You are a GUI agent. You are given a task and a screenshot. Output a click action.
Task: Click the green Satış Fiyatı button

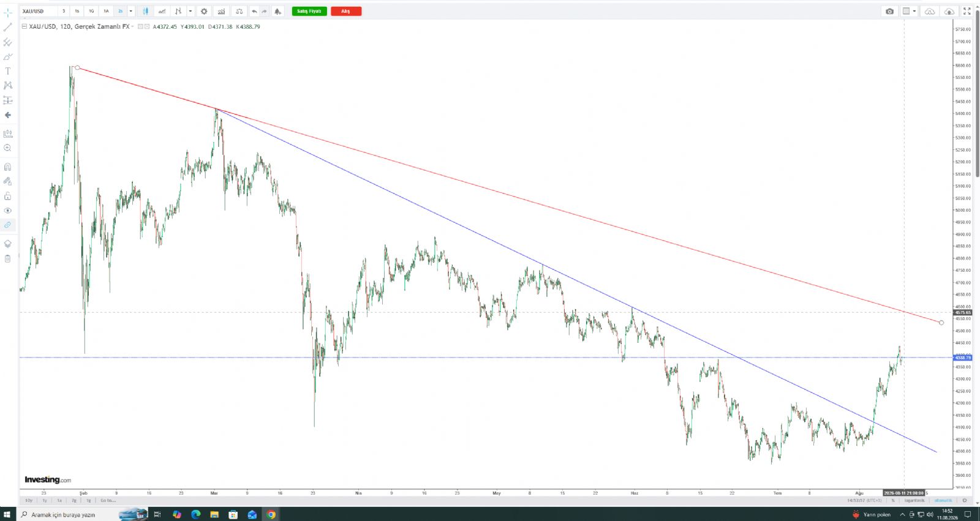point(309,11)
